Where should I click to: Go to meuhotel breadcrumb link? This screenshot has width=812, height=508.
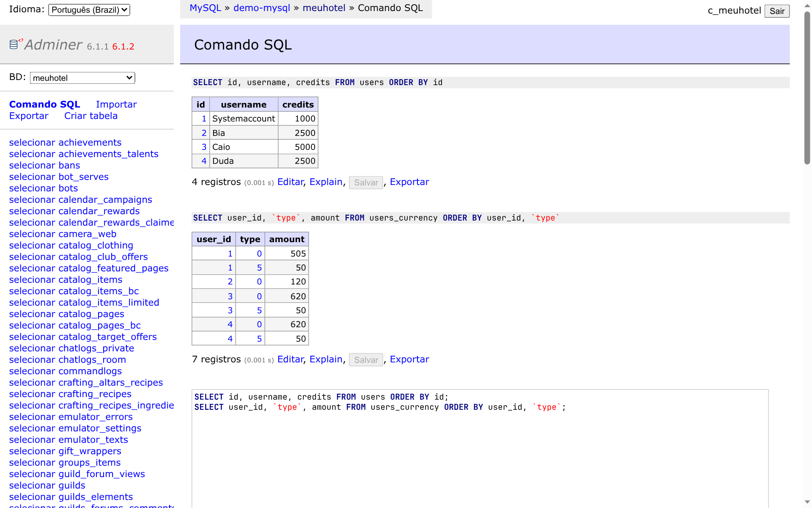pyautogui.click(x=324, y=8)
